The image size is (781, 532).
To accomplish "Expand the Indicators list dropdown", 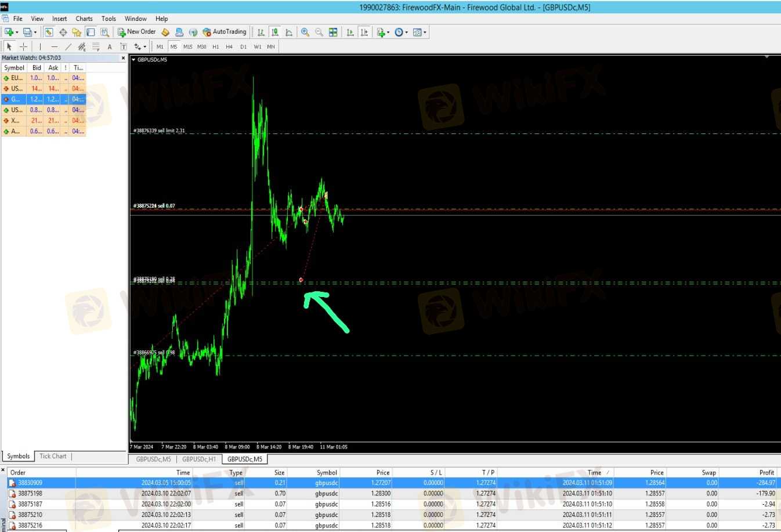I will 388,32.
